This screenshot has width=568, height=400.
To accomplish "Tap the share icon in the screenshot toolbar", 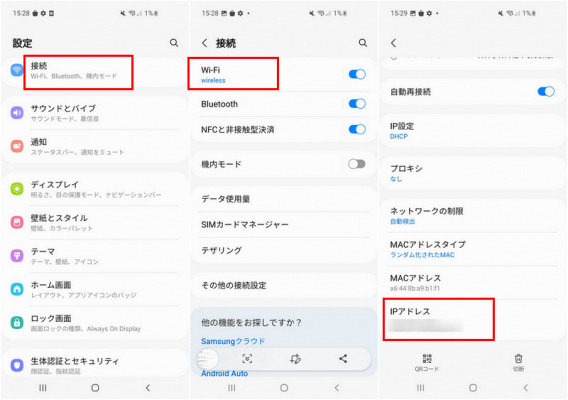I will [x=343, y=359].
